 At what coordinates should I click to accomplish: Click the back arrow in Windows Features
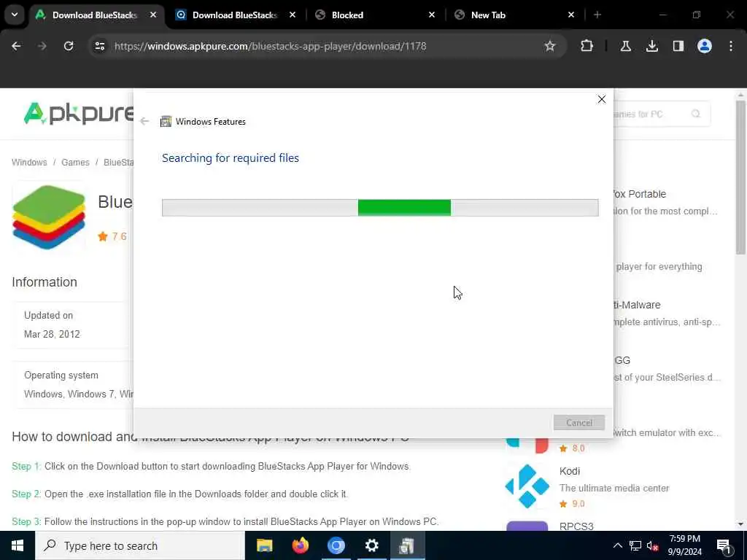[x=144, y=122]
